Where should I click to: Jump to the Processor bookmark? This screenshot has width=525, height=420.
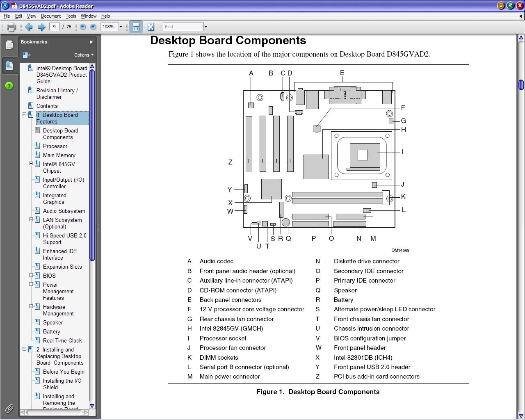(55, 146)
